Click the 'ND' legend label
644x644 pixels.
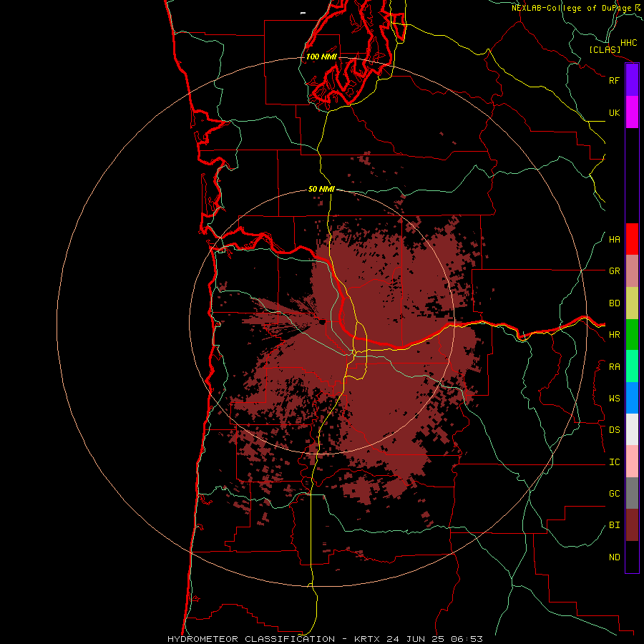614,557
